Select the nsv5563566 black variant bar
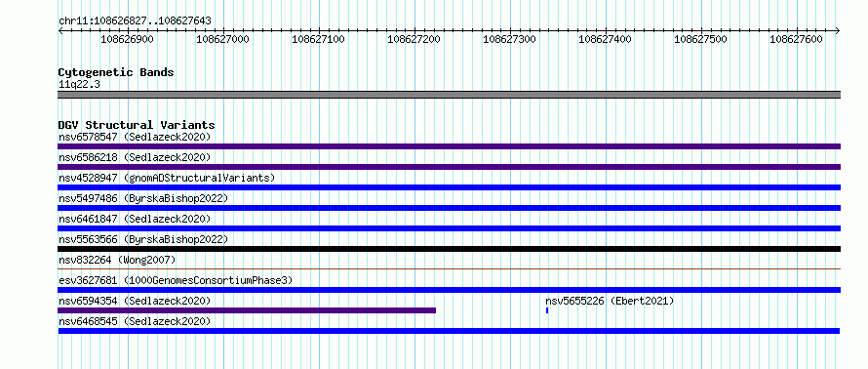 (x=449, y=249)
